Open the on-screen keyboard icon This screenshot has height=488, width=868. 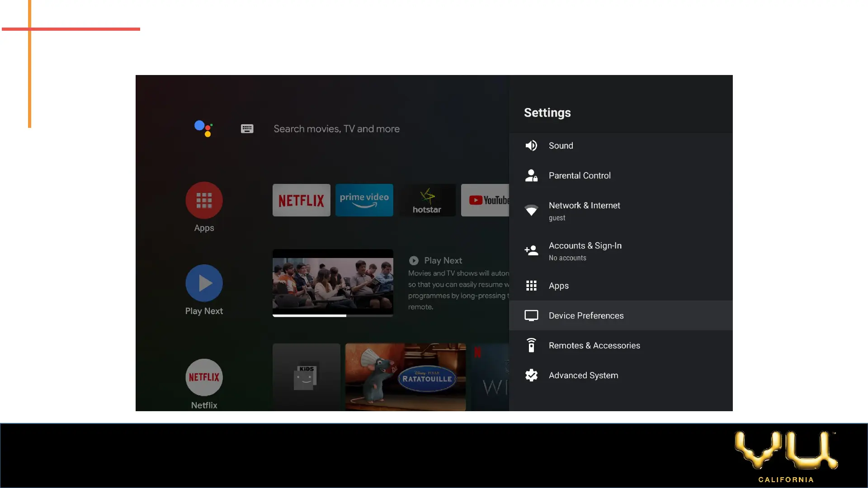(247, 129)
